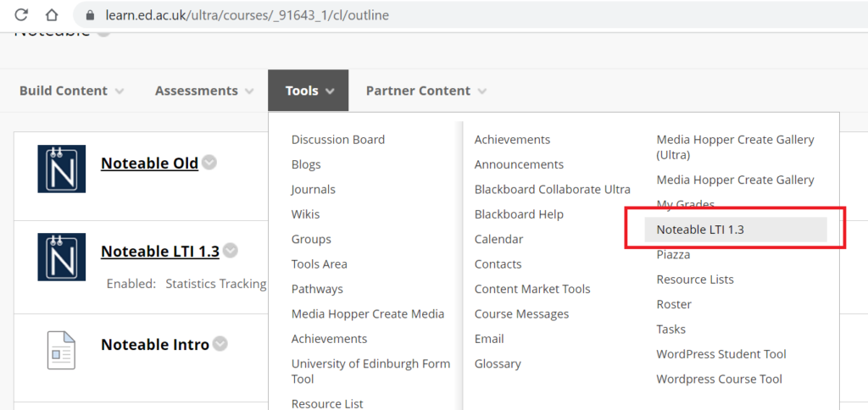Click the 'Statistics Tracking' enabled text
The image size is (868, 410).
click(216, 284)
